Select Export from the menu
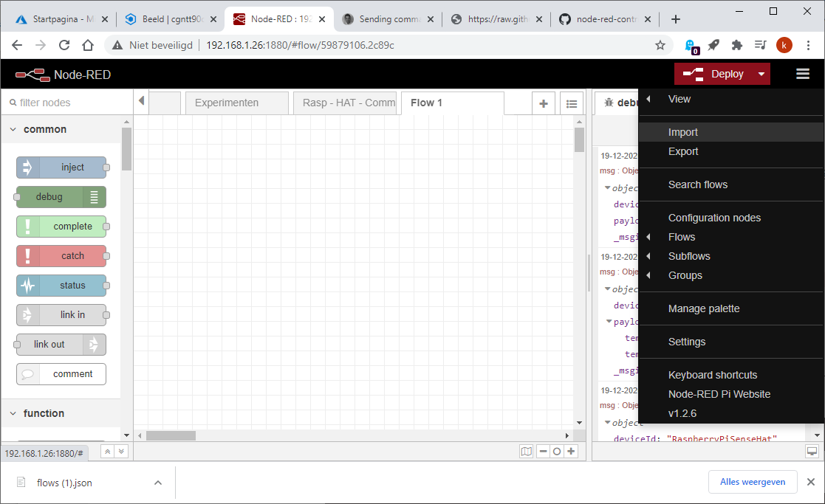 click(x=731, y=151)
